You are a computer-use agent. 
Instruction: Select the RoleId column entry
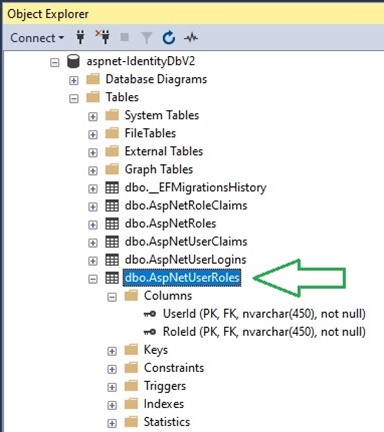point(264,332)
